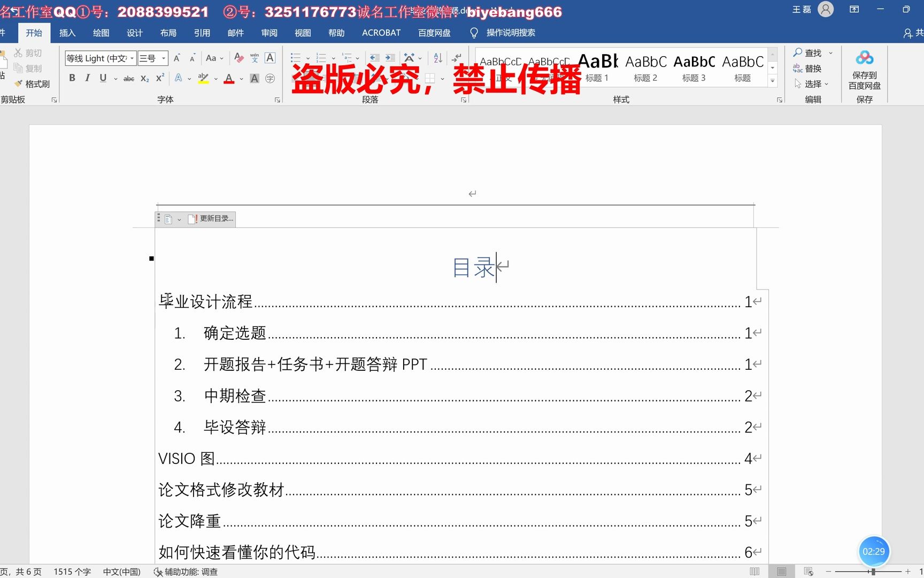Apply red font color
This screenshot has width=924, height=578.
(229, 78)
